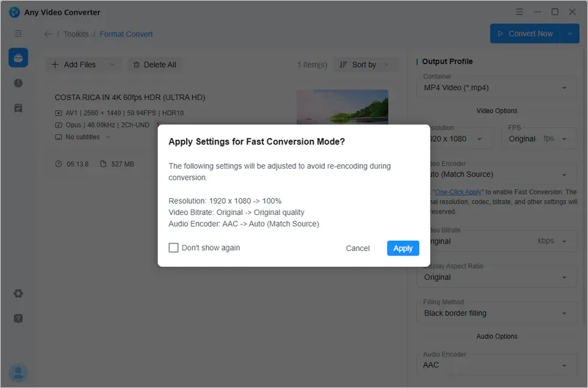Open the Black border filling dropdown
The width and height of the screenshot is (588, 388).
pyautogui.click(x=496, y=313)
